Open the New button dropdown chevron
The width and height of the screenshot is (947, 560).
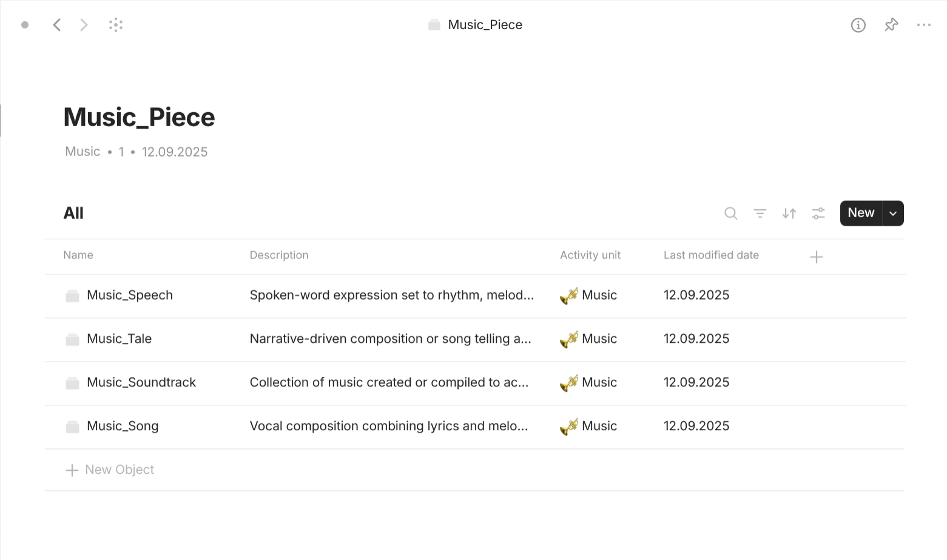click(892, 213)
